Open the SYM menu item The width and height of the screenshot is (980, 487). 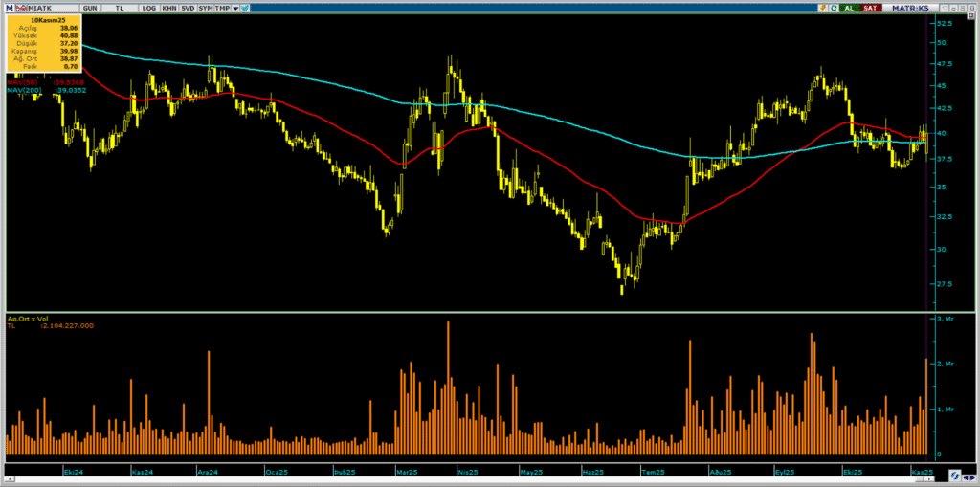pos(205,8)
